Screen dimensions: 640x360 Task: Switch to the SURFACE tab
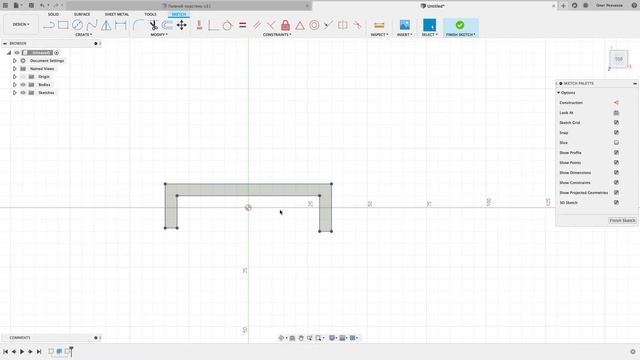coord(82,14)
